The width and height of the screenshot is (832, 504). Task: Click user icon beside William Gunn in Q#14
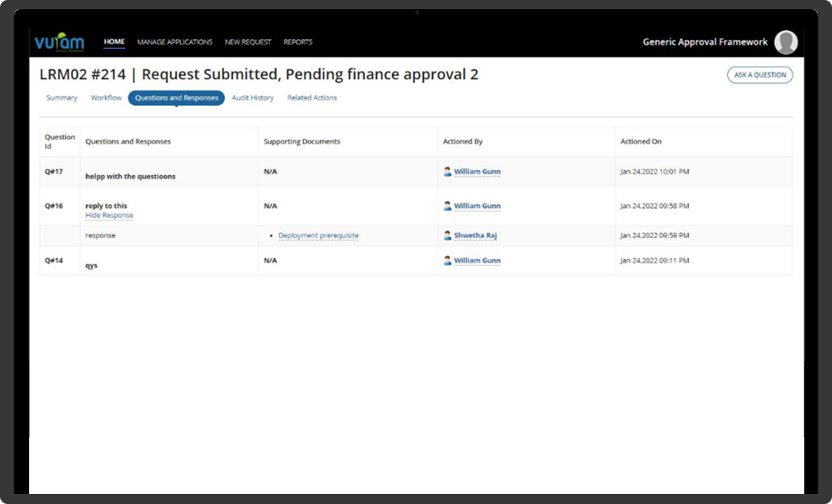pos(448,261)
